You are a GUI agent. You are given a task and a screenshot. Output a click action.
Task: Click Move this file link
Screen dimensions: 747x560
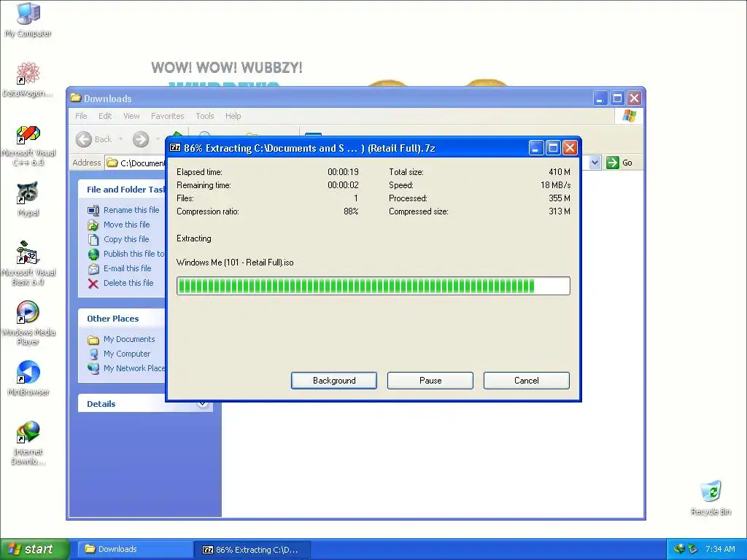point(127,225)
